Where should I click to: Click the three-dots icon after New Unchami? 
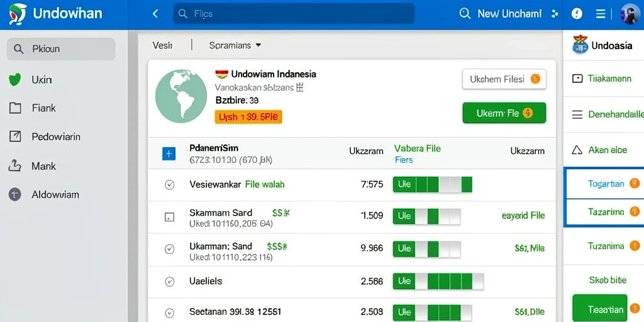[555, 14]
